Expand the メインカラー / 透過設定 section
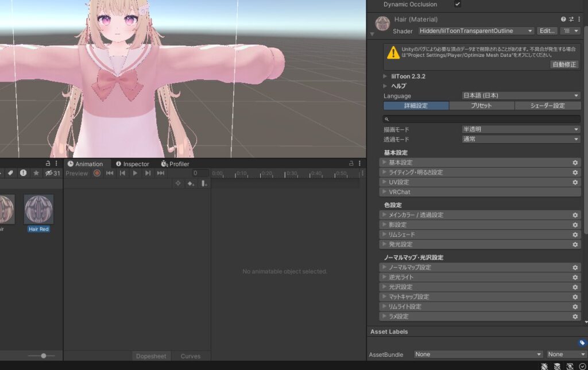The height and width of the screenshot is (370, 588). click(x=416, y=215)
